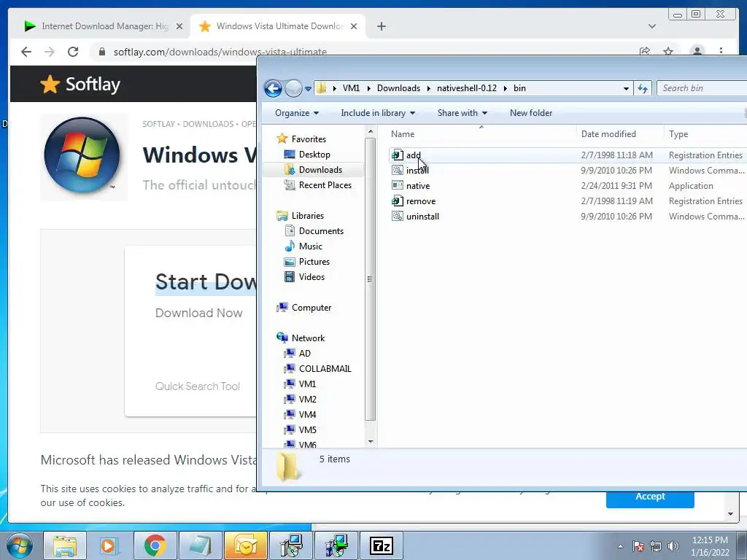747x560 pixels.
Task: Bookmark this page with the star icon
Action: 668,52
